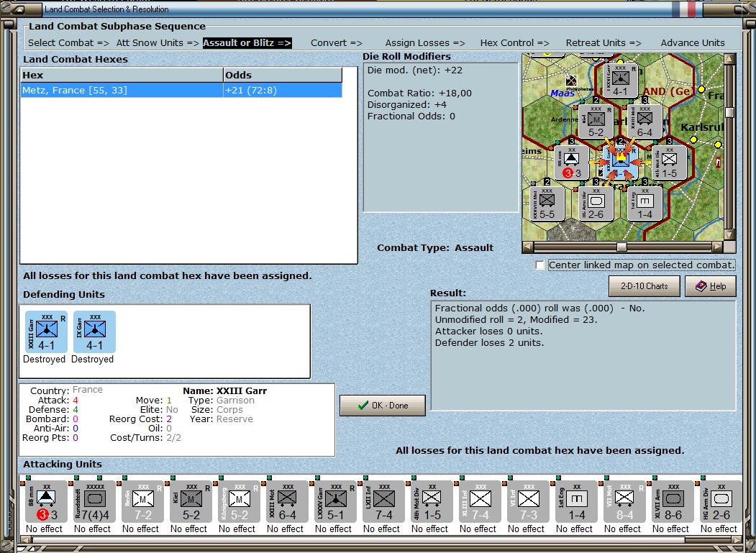
Task: Click the 6-4 motorized counter on the map
Action: [x=645, y=122]
